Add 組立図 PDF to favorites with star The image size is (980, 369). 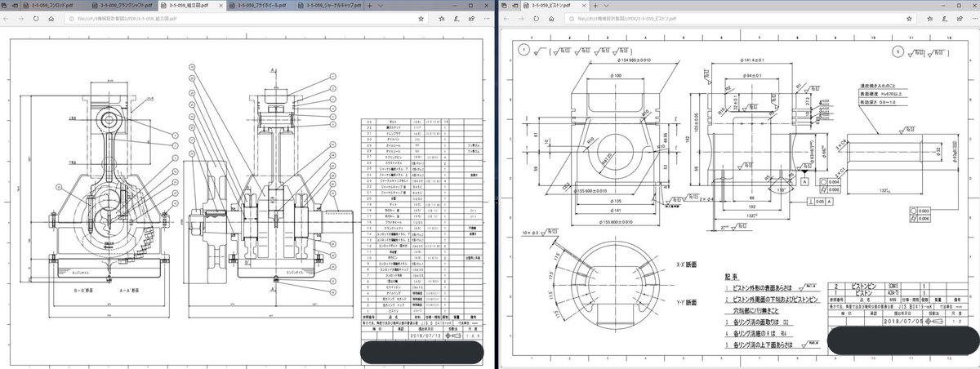point(421,18)
